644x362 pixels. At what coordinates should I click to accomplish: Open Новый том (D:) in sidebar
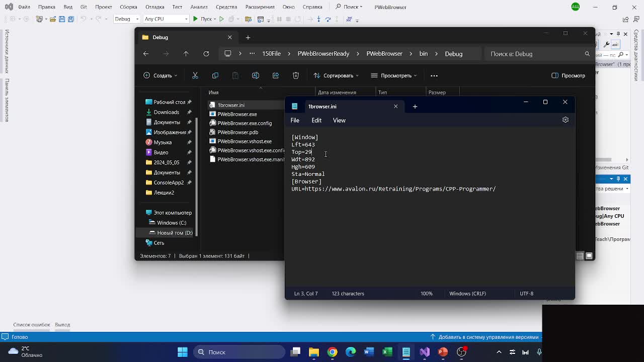pyautogui.click(x=175, y=233)
